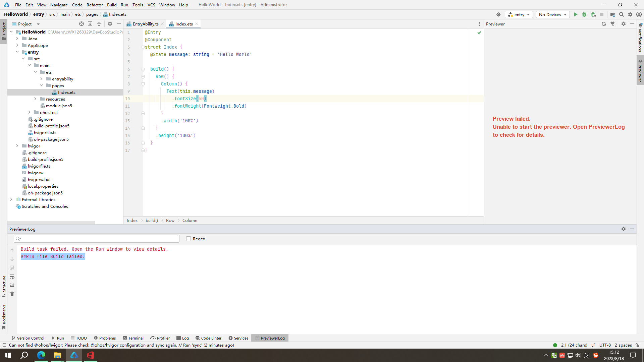Collapse all items in Project panel

(99, 24)
